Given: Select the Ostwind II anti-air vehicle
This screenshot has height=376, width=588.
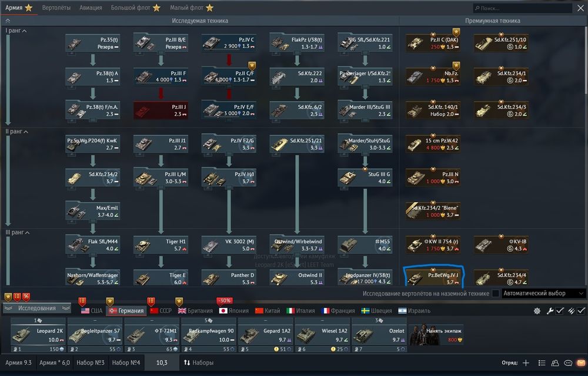Looking at the screenshot, I should pos(297,278).
